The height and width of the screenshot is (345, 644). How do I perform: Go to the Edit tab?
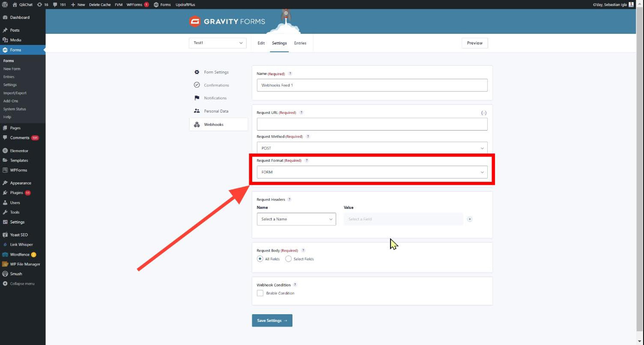coord(261,43)
